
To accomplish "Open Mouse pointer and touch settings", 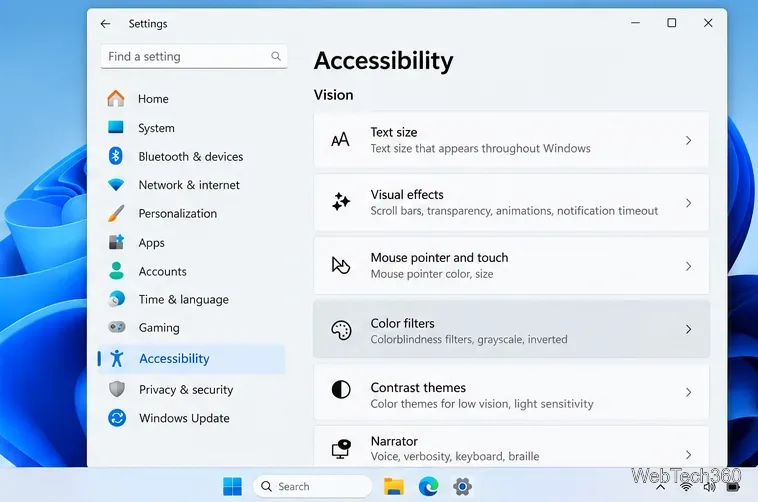I will pyautogui.click(x=511, y=266).
